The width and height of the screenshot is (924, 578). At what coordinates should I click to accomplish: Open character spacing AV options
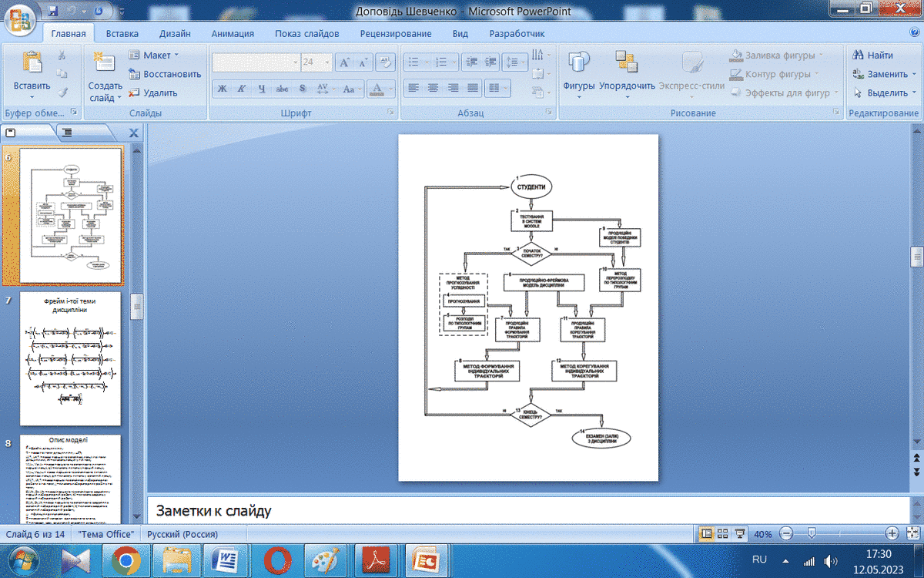(324, 88)
